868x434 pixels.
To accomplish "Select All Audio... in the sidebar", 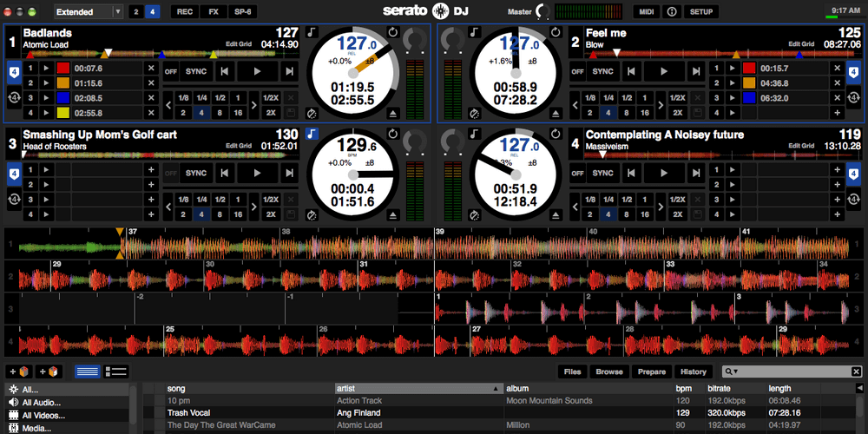I will (x=67, y=403).
